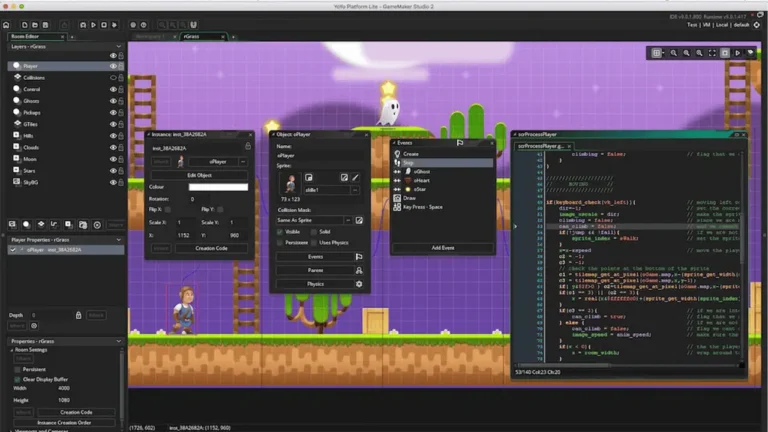768x432 pixels.
Task: Lock the instance name in Instance window
Action: pos(248,146)
